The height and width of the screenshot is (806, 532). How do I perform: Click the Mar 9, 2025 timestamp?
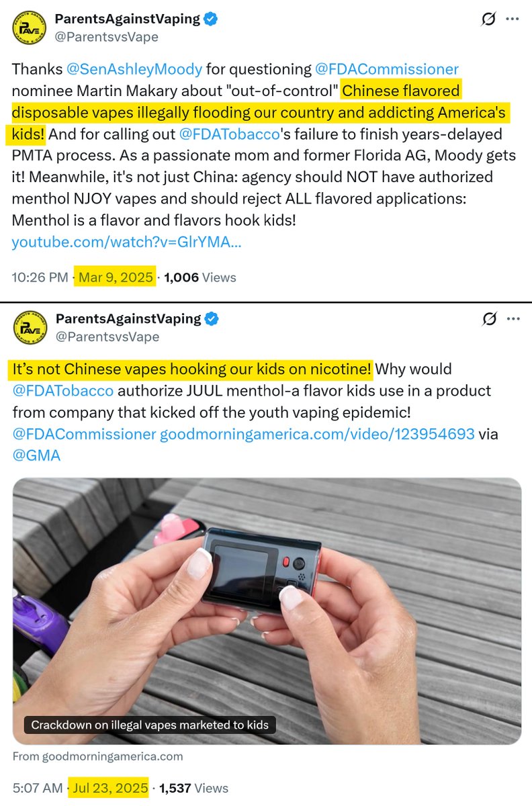116,277
